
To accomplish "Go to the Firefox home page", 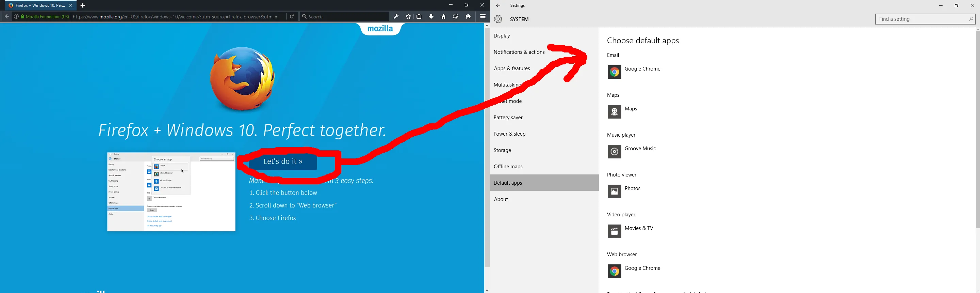I will pyautogui.click(x=443, y=17).
